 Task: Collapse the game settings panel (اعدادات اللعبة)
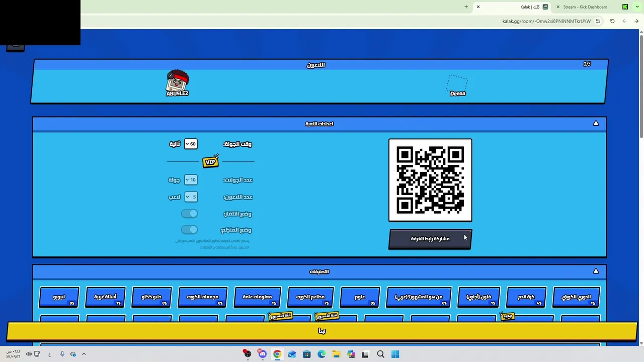[596, 123]
